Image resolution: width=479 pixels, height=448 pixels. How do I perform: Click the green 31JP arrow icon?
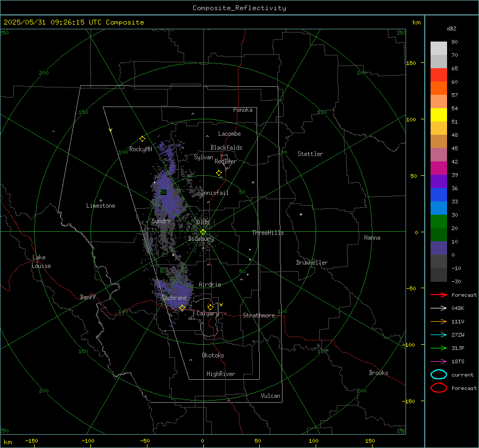point(439,348)
